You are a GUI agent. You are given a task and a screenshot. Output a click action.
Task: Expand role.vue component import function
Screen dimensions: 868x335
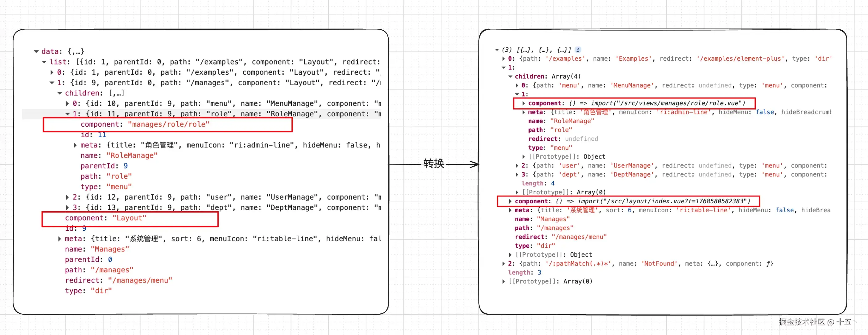coord(524,103)
